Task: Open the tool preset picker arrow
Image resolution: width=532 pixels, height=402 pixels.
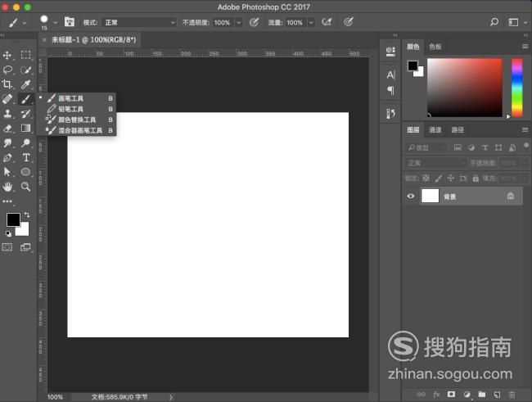Action: 25,23
